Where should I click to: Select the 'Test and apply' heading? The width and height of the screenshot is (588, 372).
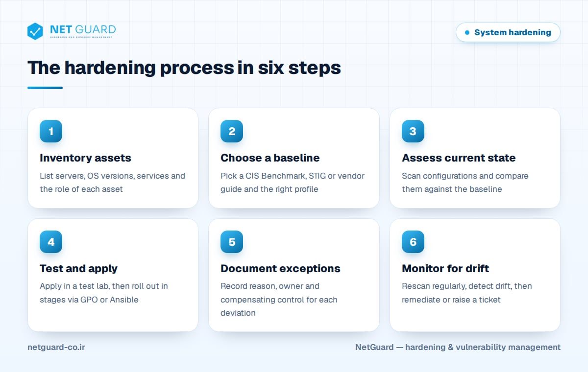pos(78,269)
